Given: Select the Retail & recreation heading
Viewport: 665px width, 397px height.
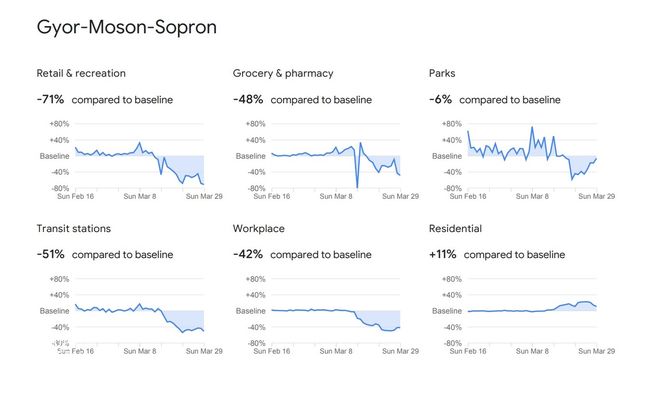Looking at the screenshot, I should point(81,73).
